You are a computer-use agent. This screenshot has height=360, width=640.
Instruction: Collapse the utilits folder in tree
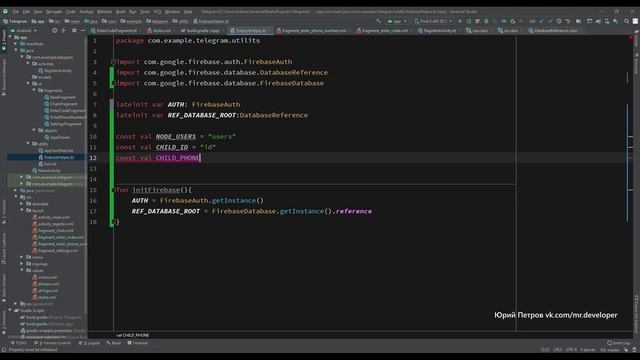click(29, 144)
